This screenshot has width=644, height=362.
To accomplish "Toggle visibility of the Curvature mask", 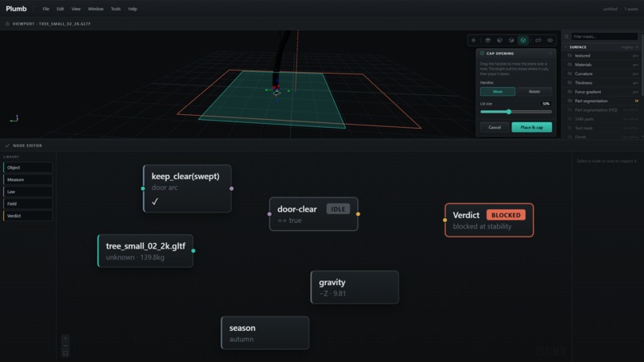I will point(570,74).
